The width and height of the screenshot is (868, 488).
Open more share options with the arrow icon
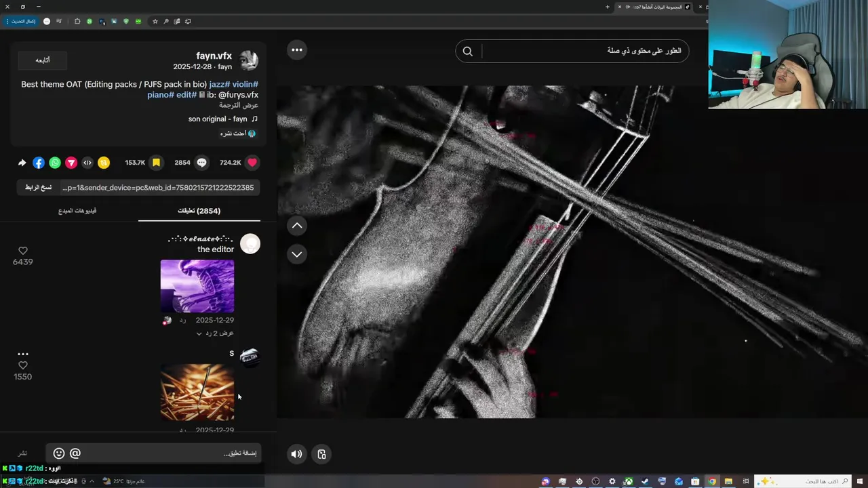tap(22, 163)
